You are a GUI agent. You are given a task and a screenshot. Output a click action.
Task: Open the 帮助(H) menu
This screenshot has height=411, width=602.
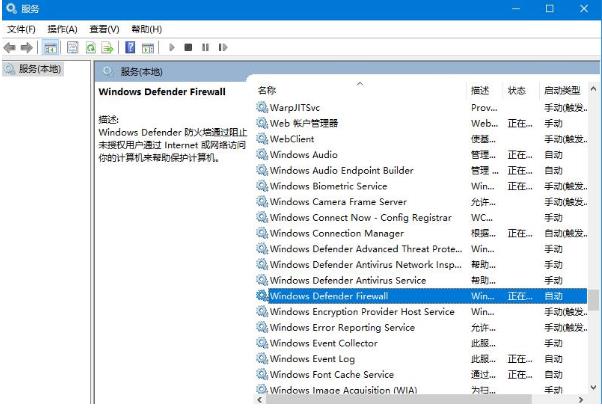click(146, 29)
